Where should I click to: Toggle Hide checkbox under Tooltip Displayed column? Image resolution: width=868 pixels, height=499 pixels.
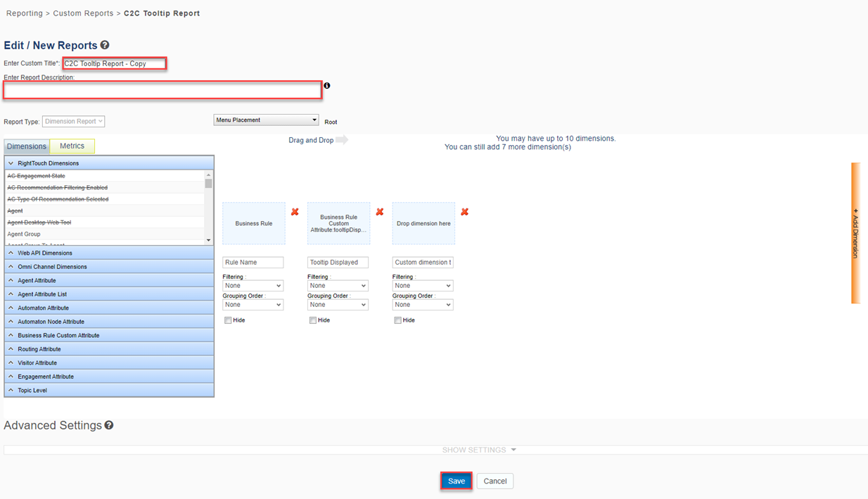click(x=313, y=320)
